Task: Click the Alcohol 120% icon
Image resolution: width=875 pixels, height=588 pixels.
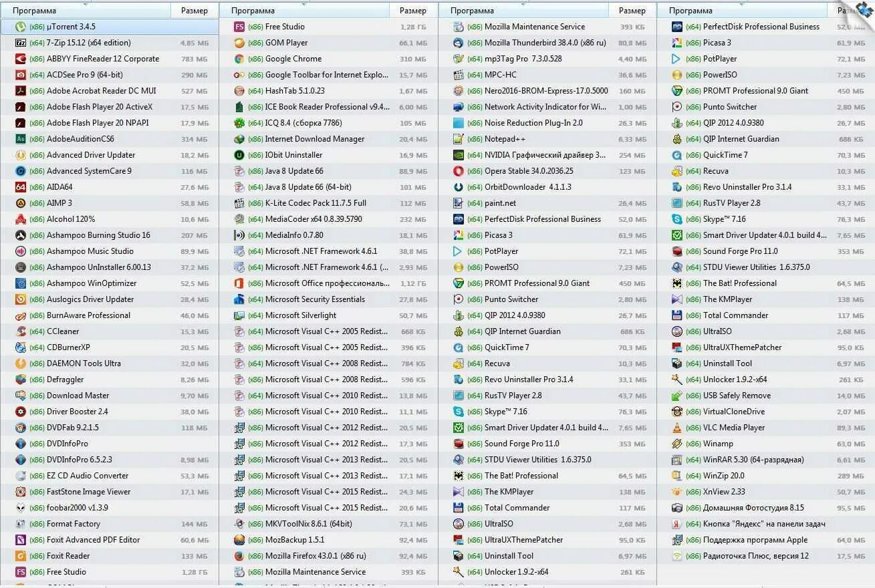Action: tap(21, 219)
